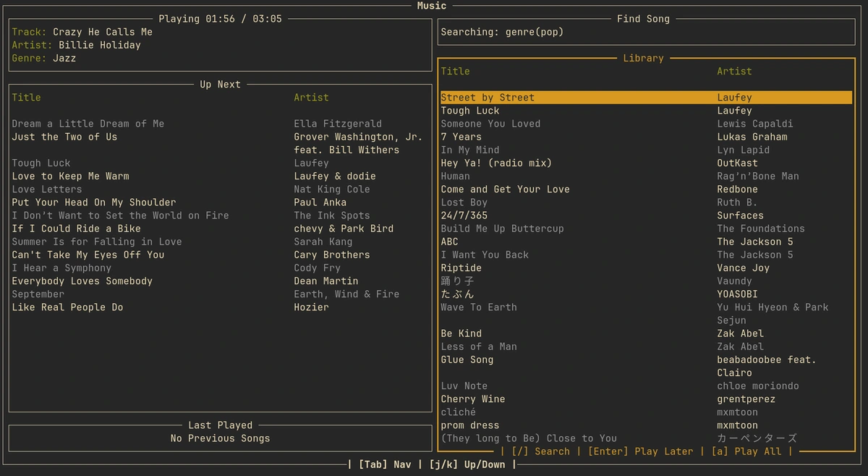
Task: Click "Put Your Head On My Shoulder"
Action: pyautogui.click(x=94, y=202)
